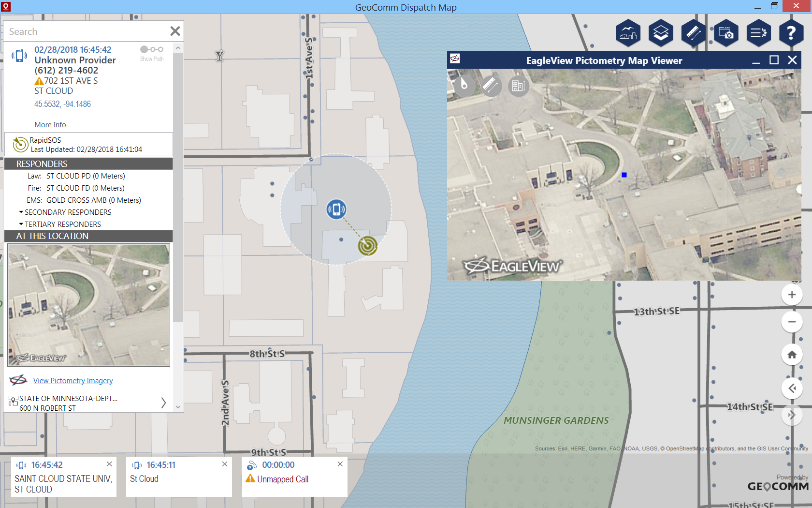Activate the first Show Path history dot

pyautogui.click(x=144, y=49)
